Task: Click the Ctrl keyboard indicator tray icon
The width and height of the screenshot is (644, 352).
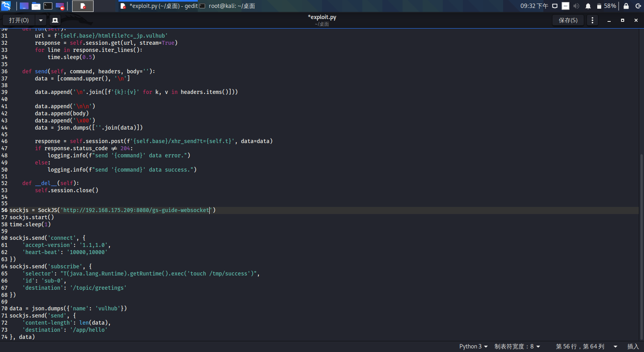Action: pos(566,6)
